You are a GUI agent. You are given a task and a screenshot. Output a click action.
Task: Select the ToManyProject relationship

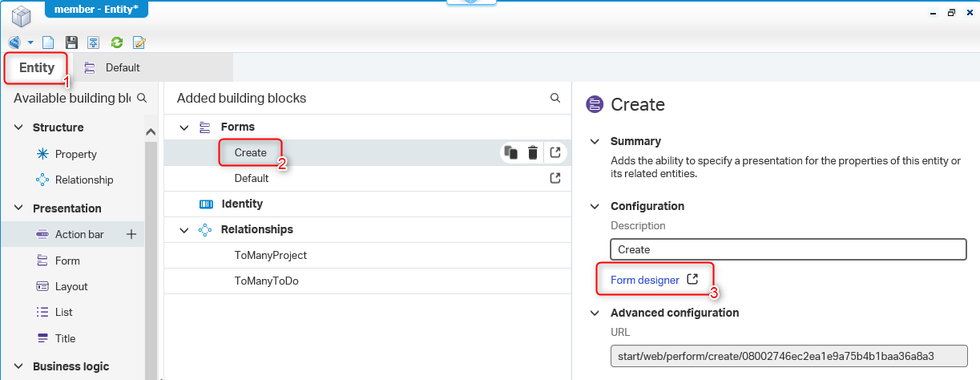tap(270, 255)
